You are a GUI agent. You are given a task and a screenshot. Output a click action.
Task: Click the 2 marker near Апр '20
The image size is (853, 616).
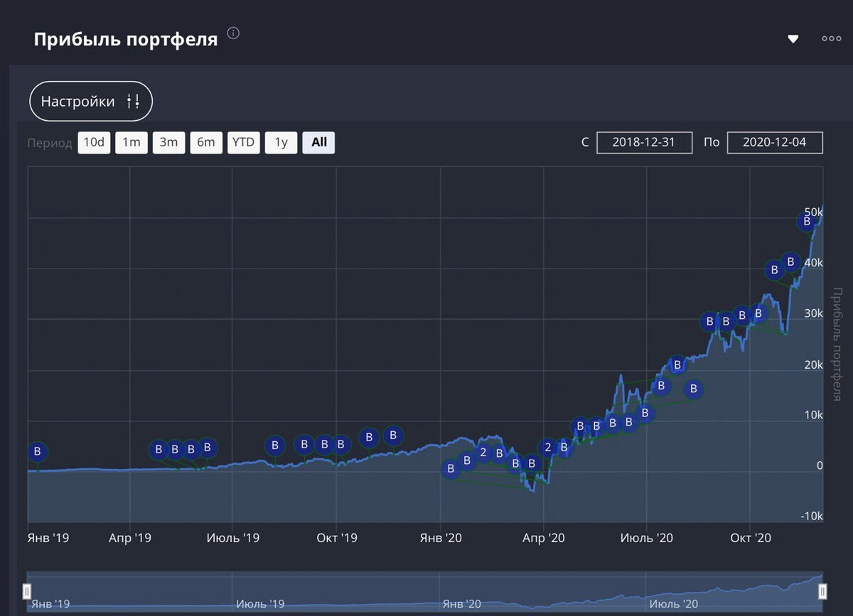(547, 448)
